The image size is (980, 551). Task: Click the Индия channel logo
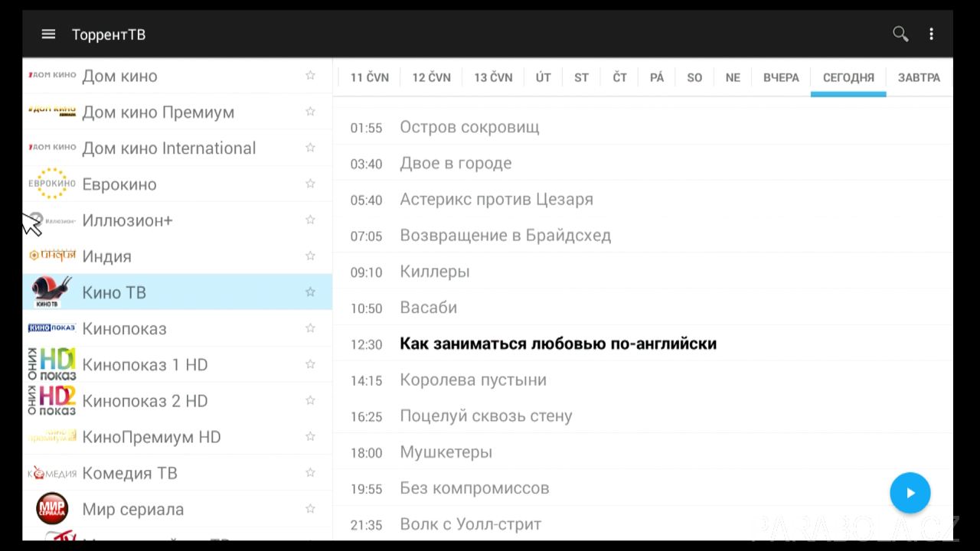coord(52,255)
